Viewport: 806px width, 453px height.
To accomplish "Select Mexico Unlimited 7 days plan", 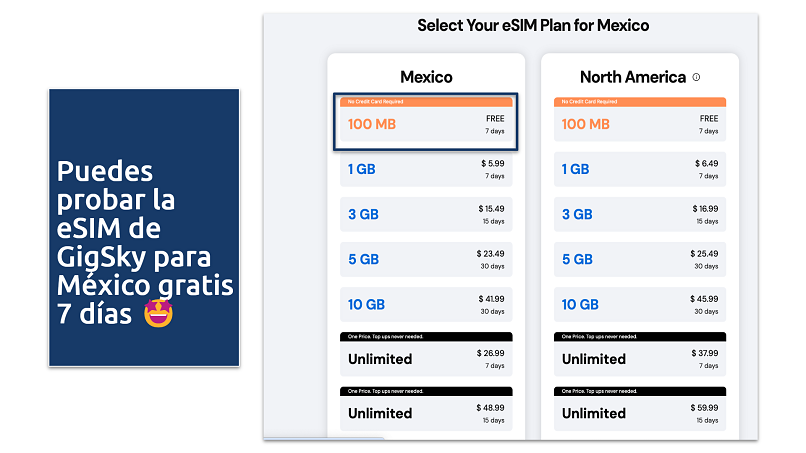I will pos(425,358).
